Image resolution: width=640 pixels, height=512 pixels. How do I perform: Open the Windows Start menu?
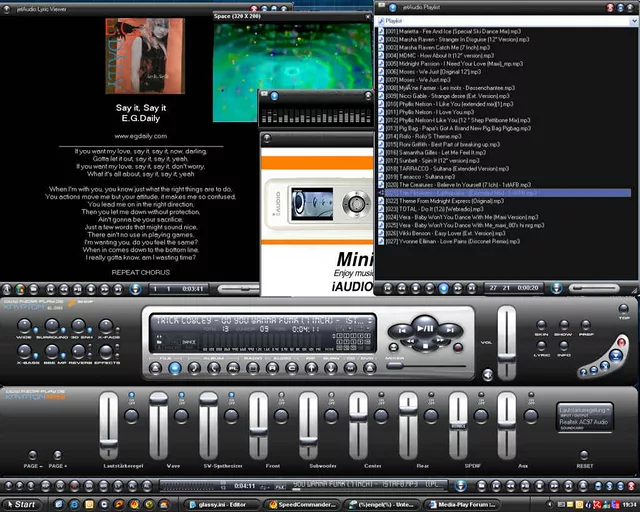tap(21, 504)
